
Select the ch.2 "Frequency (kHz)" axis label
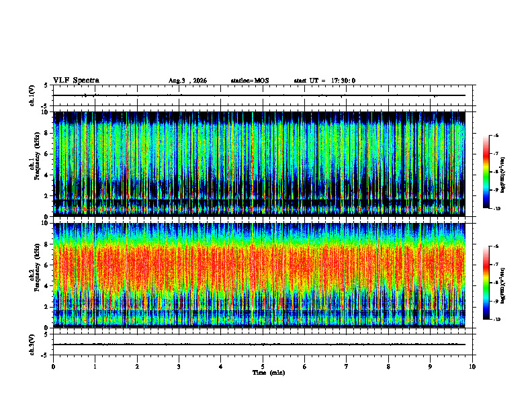[38, 267]
